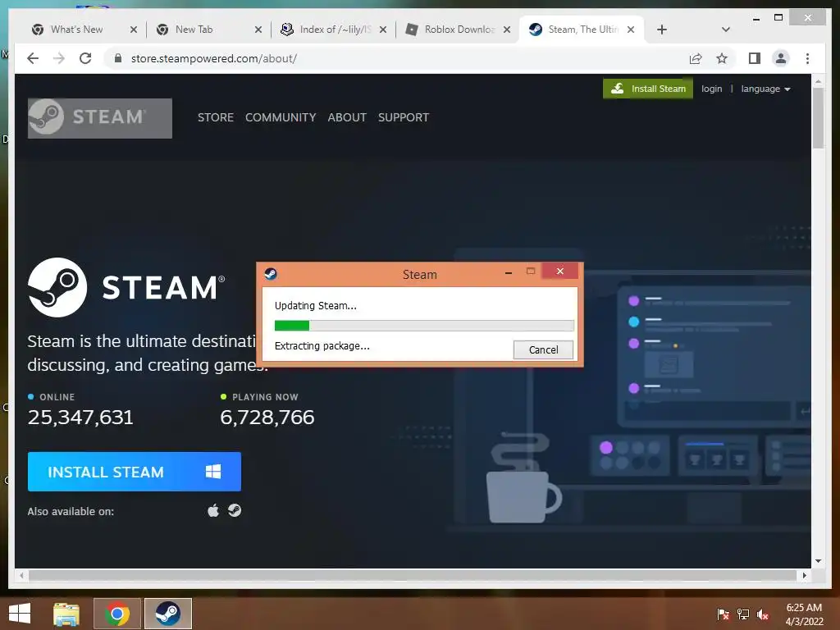840x630 pixels.
Task: Click the network tray icon
Action: [x=743, y=614]
